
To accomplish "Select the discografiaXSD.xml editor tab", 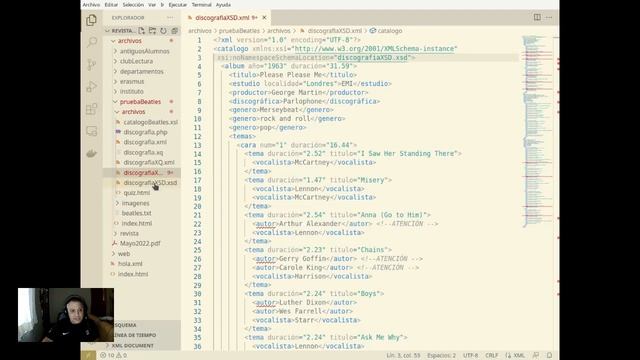I will (x=226, y=18).
